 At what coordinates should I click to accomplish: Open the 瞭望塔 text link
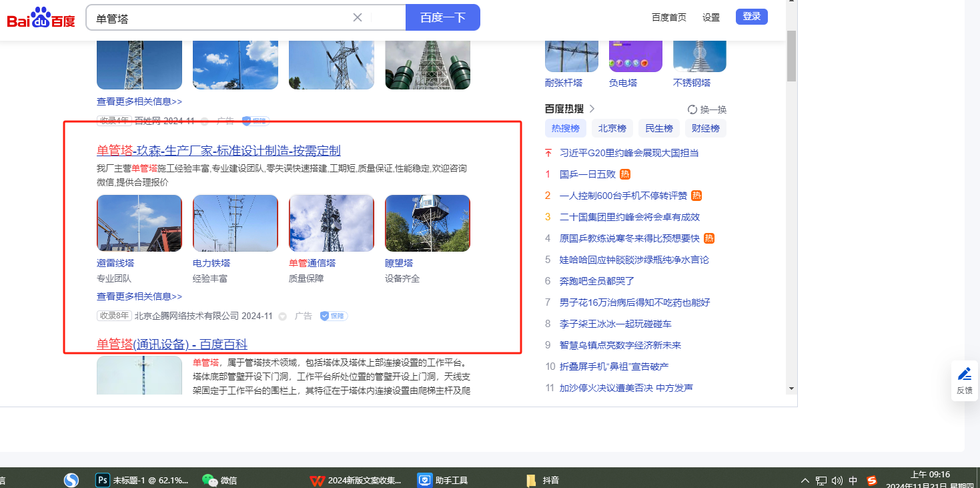click(x=399, y=263)
